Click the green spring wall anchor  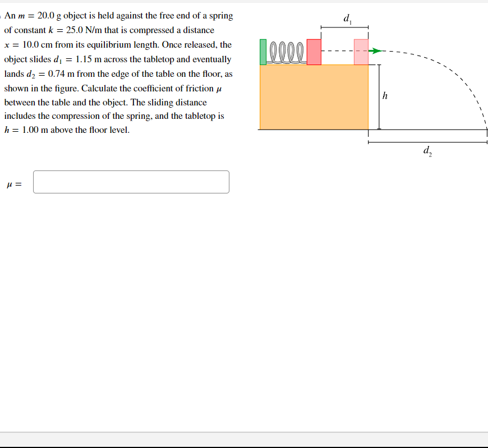click(x=263, y=52)
